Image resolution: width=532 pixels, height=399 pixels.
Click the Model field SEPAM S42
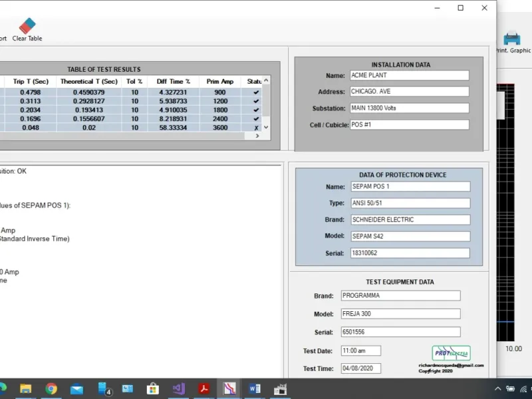(x=410, y=236)
